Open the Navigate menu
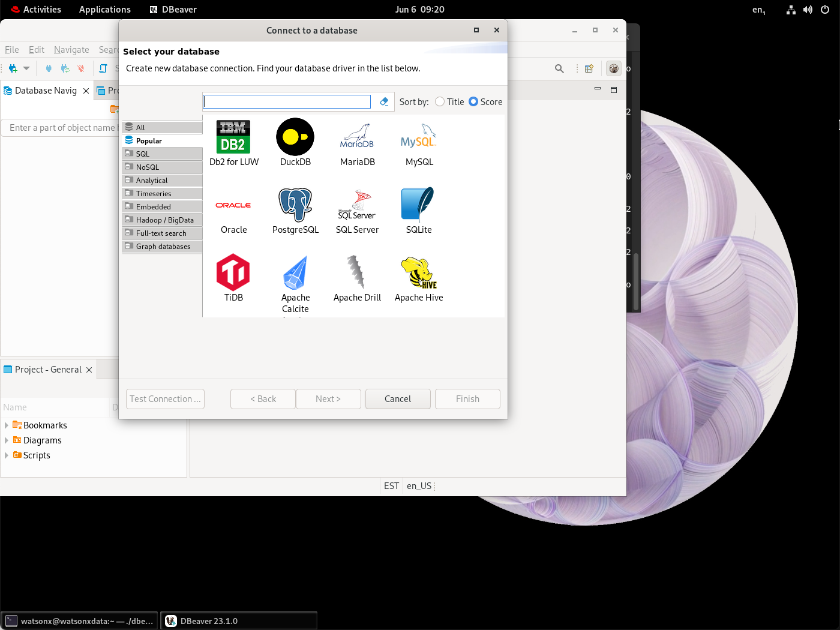 [x=71, y=50]
